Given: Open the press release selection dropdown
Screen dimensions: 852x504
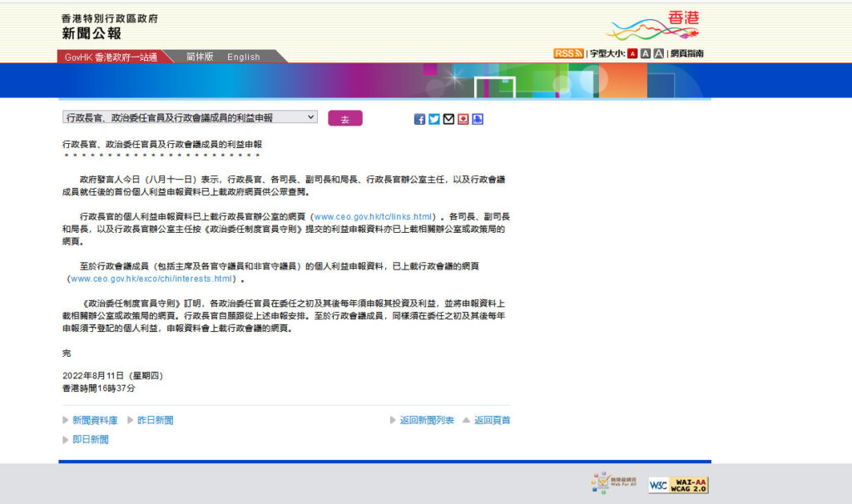Looking at the screenshot, I should (x=190, y=117).
